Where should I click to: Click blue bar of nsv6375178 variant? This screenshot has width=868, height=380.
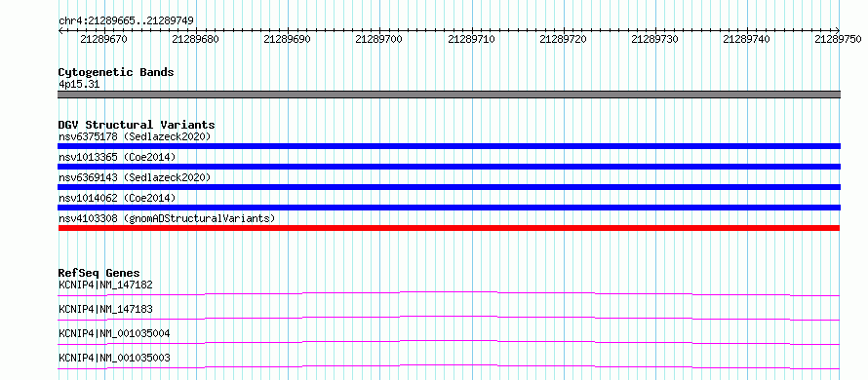click(x=449, y=146)
